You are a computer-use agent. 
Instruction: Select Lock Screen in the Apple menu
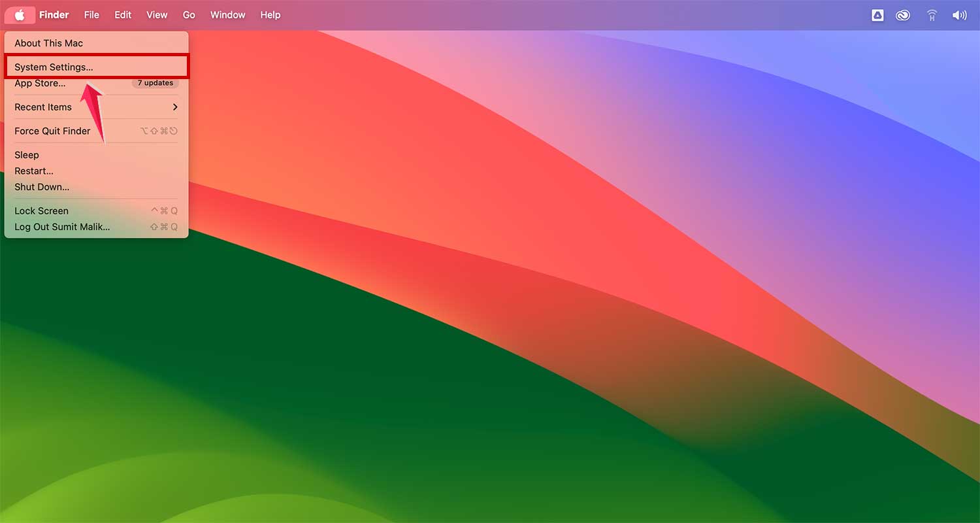pyautogui.click(x=41, y=211)
